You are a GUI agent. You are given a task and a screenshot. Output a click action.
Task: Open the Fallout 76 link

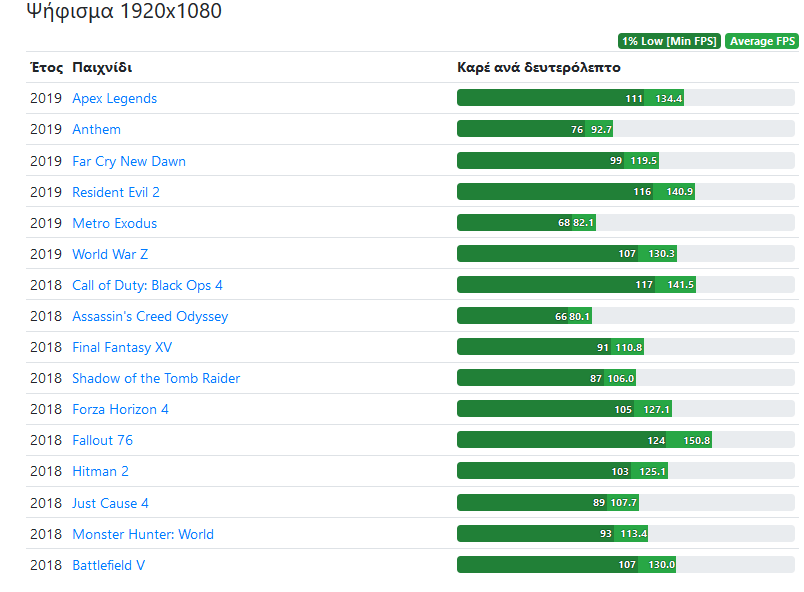[103, 440]
